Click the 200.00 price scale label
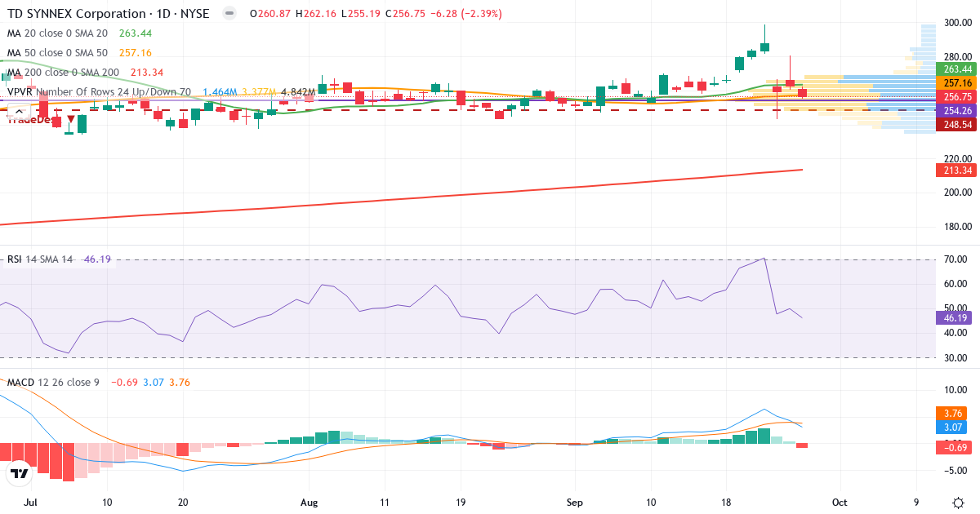The image size is (980, 514). [x=956, y=193]
